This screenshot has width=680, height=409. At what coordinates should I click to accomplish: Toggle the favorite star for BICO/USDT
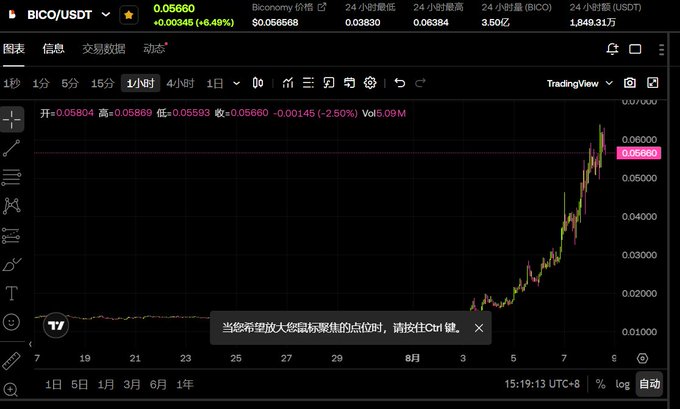(x=128, y=15)
